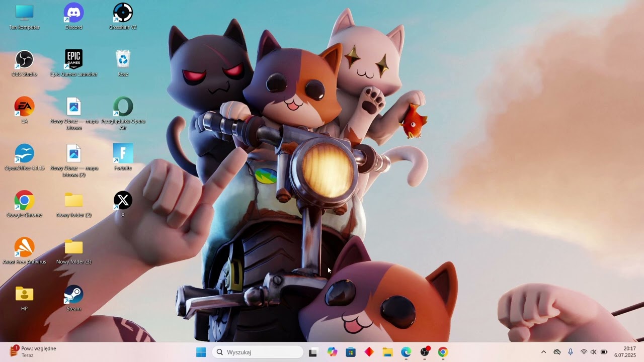
Task: Select the Steam desktop shortcut
Action: point(73,298)
